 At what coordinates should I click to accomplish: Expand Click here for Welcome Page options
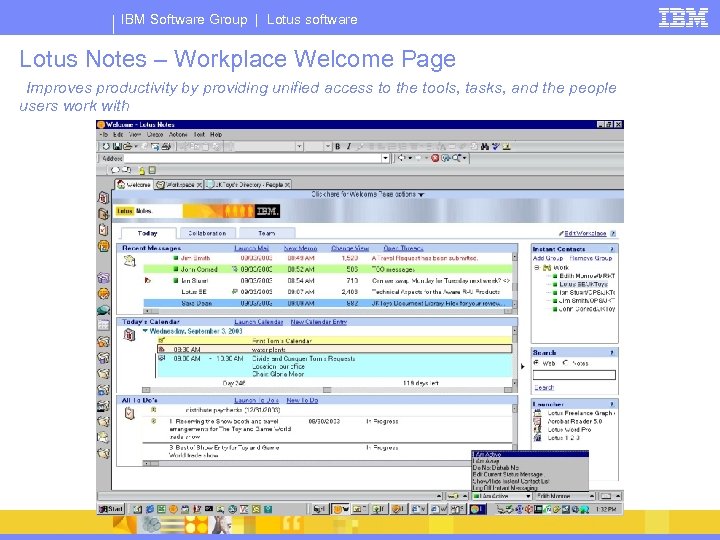[368, 194]
